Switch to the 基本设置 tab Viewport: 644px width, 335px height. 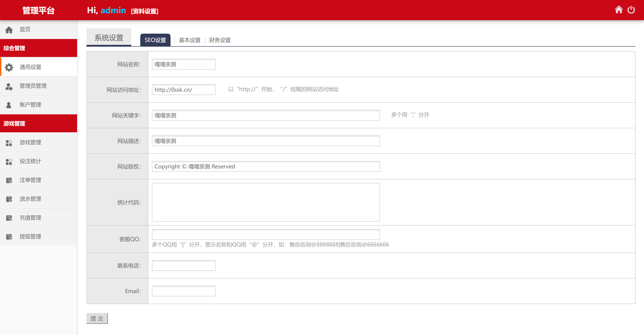click(190, 40)
